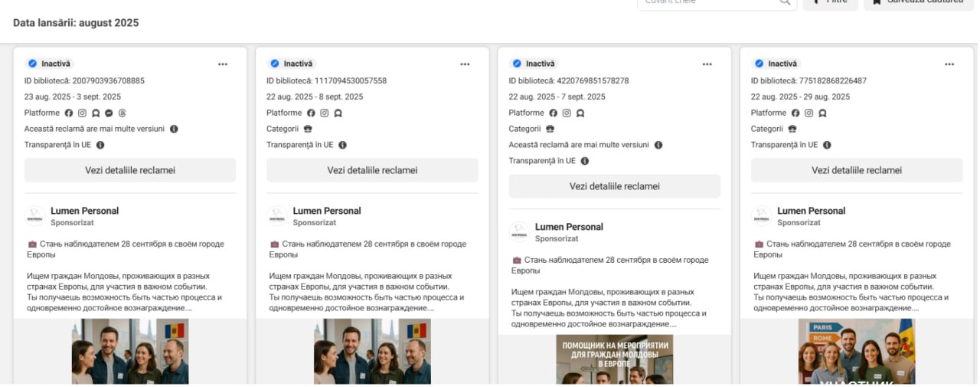Click Vezi detaliile reclamei for ad 2007903936708885
The height and width of the screenshot is (387, 980).
[130, 170]
